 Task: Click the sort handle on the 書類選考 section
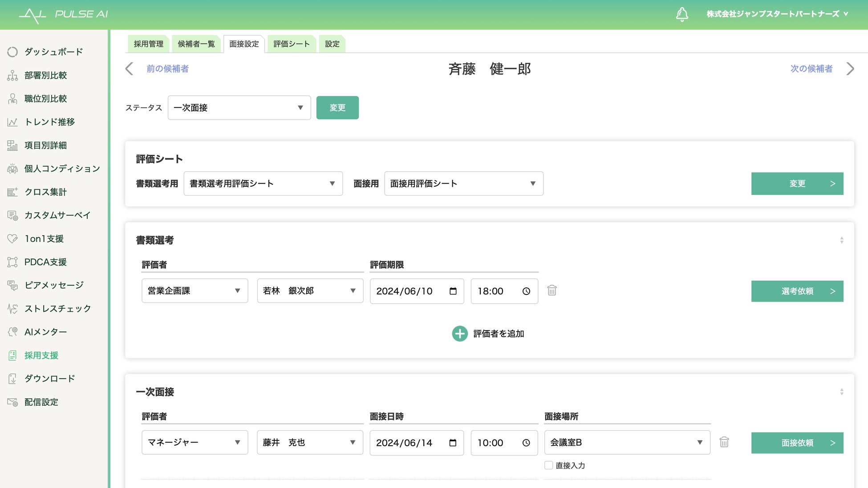pyautogui.click(x=841, y=240)
